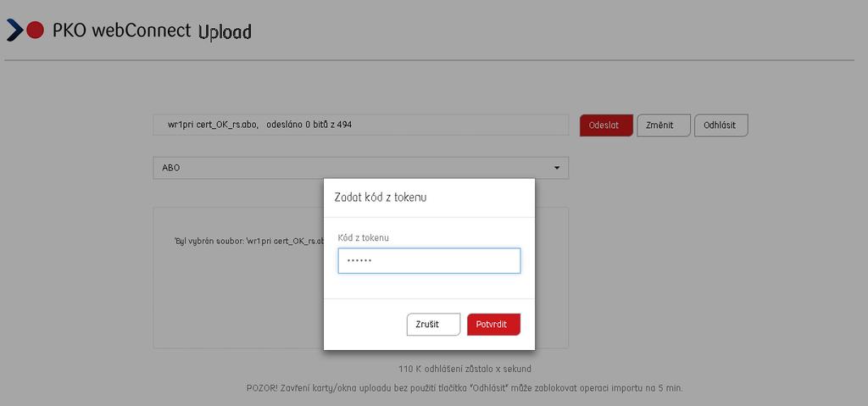Change the file using Změnit button
Image resolution: width=868 pixels, height=406 pixels.
pyautogui.click(x=664, y=125)
